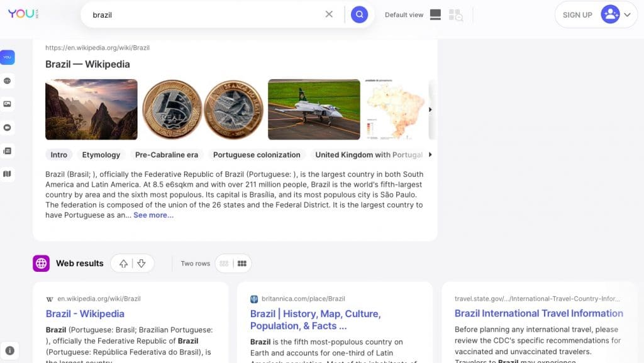Image resolution: width=644 pixels, height=363 pixels.
Task: Open the Brazil — Wikipedia heading
Action: point(87,64)
